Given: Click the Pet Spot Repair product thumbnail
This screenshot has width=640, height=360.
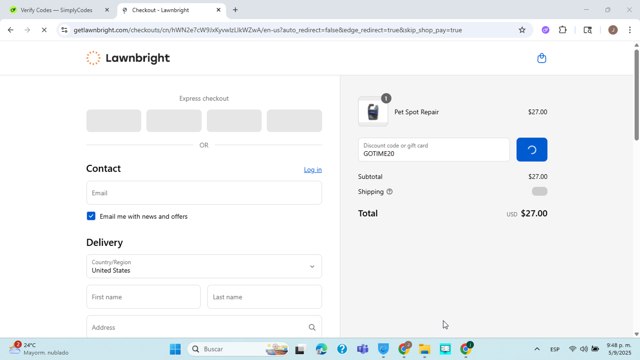Looking at the screenshot, I should (373, 112).
